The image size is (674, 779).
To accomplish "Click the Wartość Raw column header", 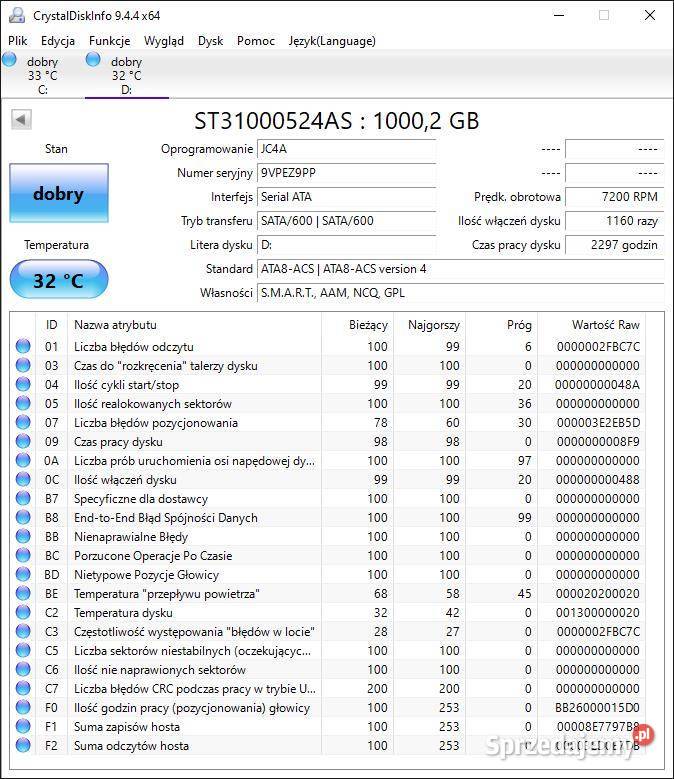I will pos(592,325).
